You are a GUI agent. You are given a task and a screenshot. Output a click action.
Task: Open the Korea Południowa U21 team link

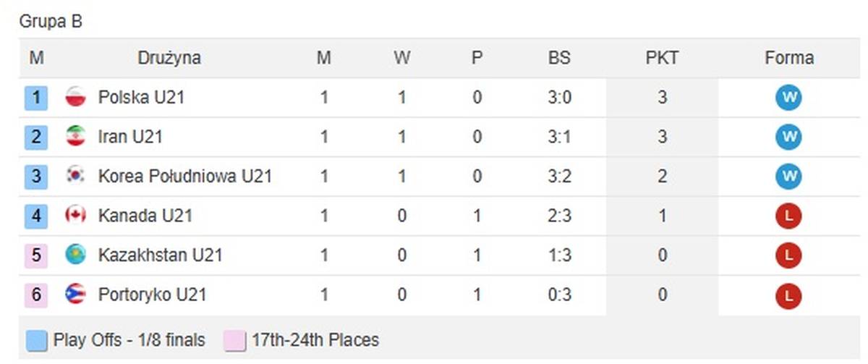tap(184, 176)
